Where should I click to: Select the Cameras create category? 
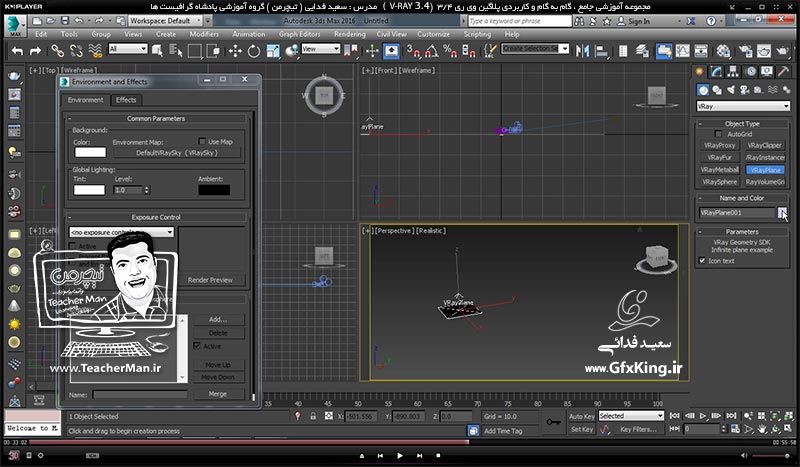pos(745,90)
